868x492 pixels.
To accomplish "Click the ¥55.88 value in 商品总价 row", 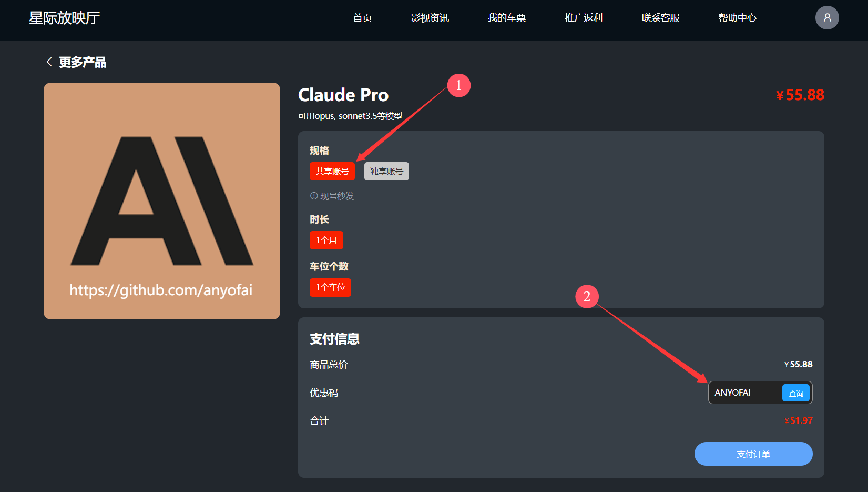I will coord(799,364).
